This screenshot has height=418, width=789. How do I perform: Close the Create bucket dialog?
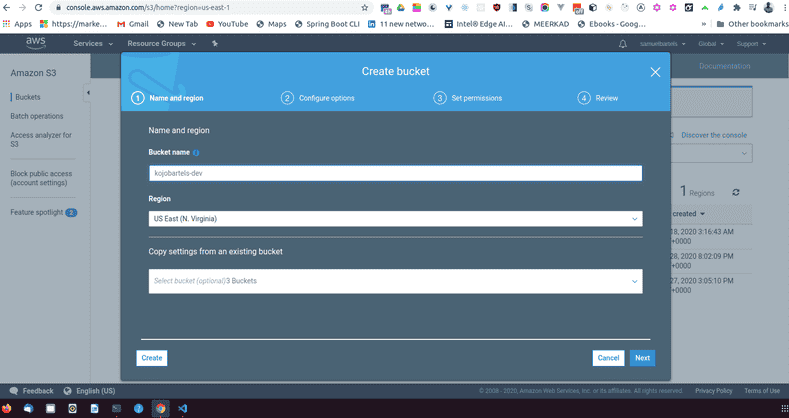(x=655, y=72)
